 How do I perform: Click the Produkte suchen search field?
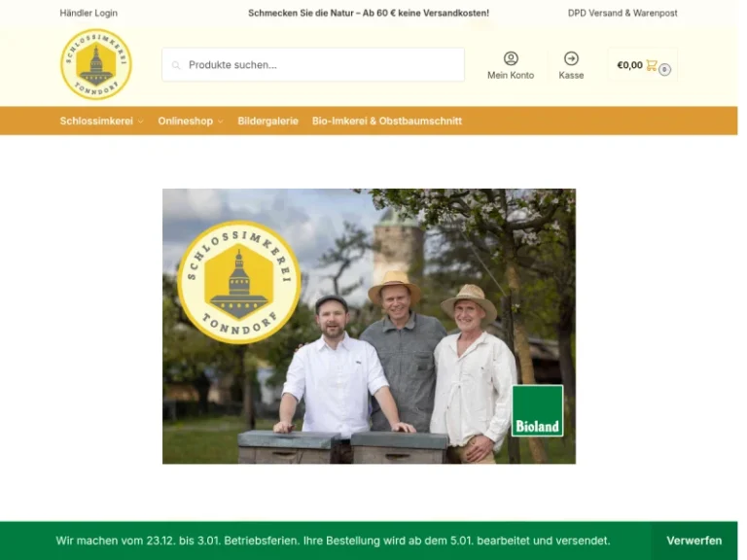pos(313,65)
